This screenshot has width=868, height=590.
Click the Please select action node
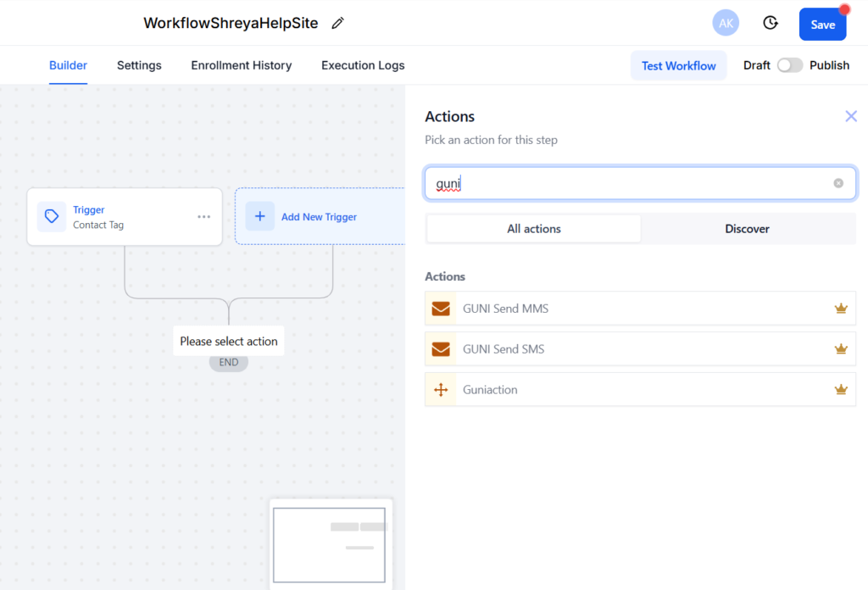click(229, 341)
